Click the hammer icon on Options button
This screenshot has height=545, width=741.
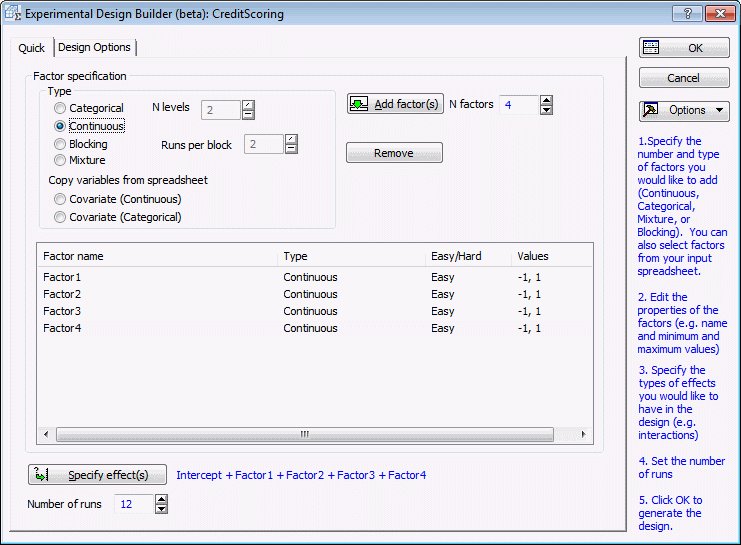point(651,110)
